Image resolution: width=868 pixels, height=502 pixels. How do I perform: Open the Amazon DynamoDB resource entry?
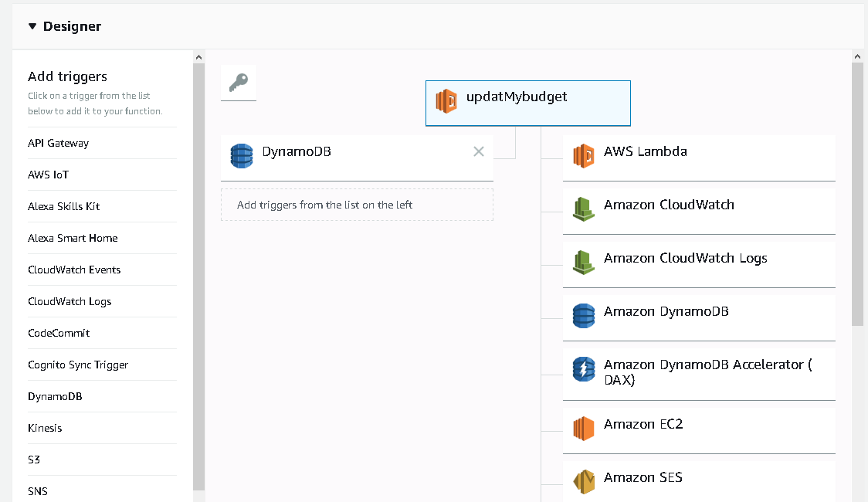699,317
